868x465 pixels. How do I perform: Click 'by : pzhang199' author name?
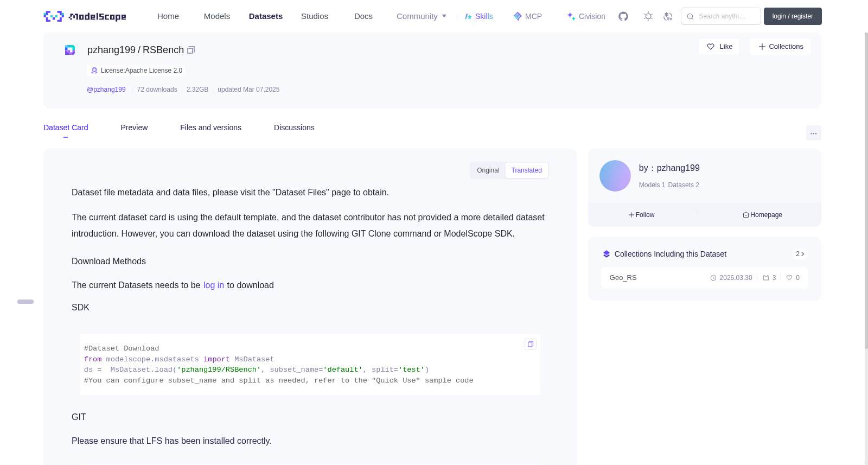point(669,168)
